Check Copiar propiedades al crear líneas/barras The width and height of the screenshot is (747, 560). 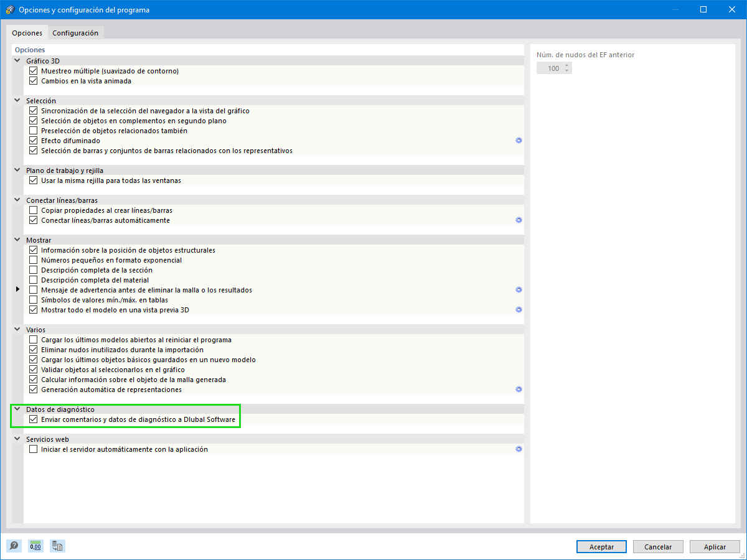(34, 210)
